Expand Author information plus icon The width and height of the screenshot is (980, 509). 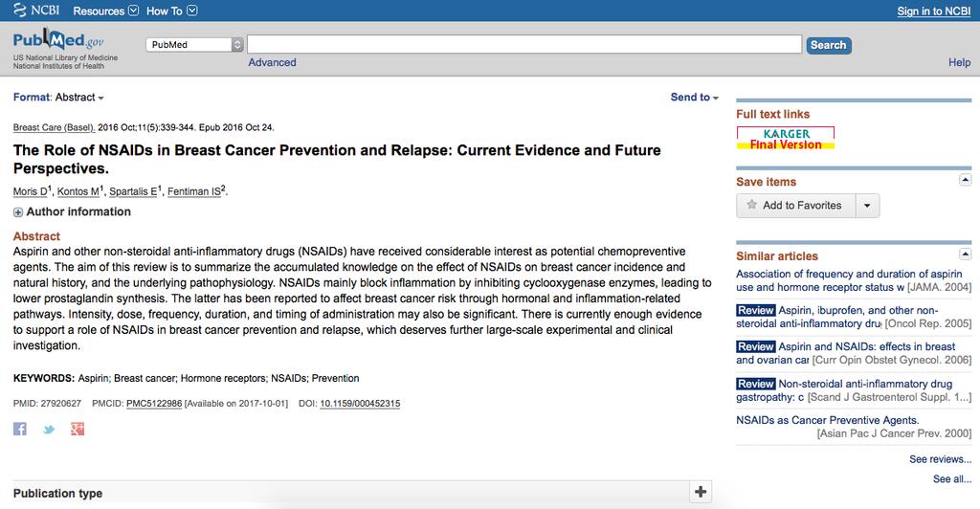point(18,212)
